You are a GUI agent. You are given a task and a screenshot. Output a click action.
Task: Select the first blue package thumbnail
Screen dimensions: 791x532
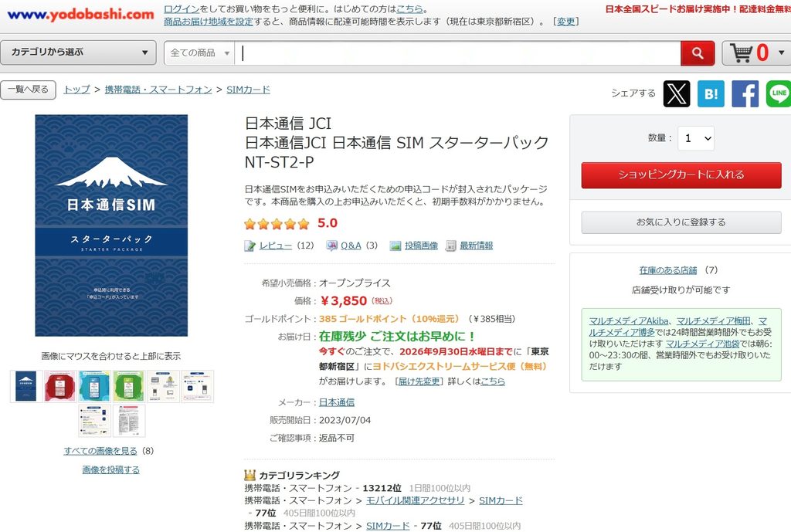pyautogui.click(x=26, y=386)
